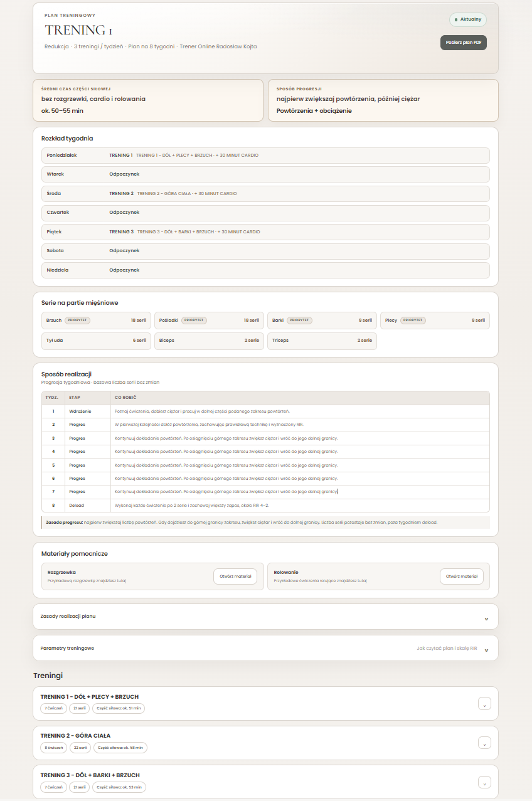This screenshot has width=532, height=801.
Task: Expand TRENING 1 - DÓŁ + PLECY + BRZUCH chevron
Action: tap(484, 704)
